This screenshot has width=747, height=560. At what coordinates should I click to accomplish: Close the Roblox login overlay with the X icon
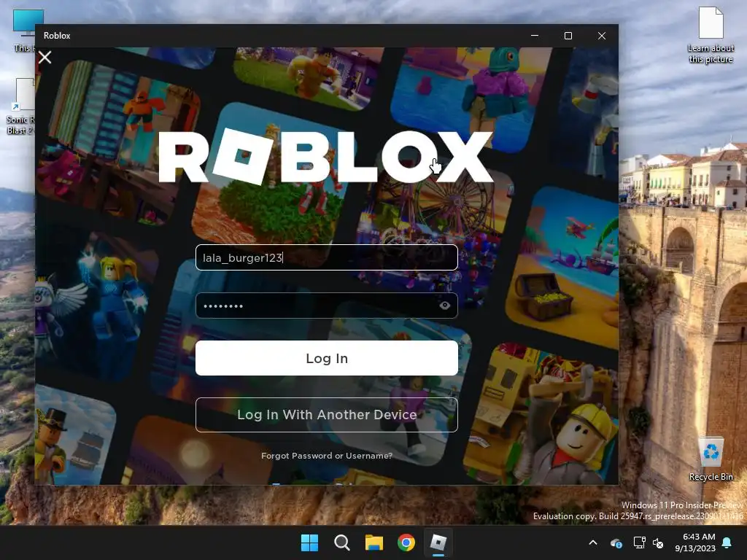tap(44, 58)
